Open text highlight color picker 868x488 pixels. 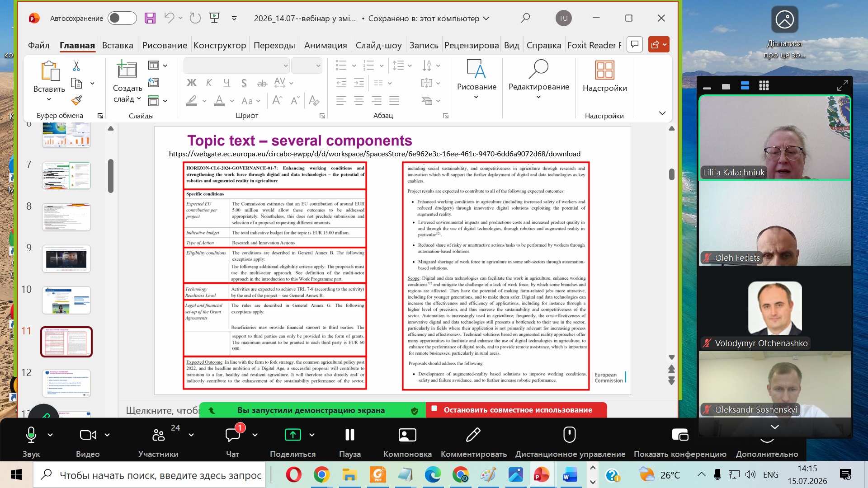click(x=192, y=100)
